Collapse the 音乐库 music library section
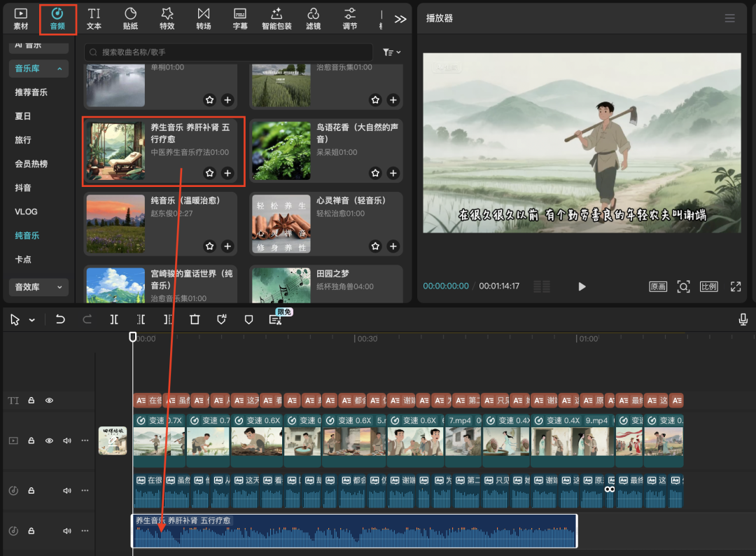The height and width of the screenshot is (556, 756). coord(59,69)
